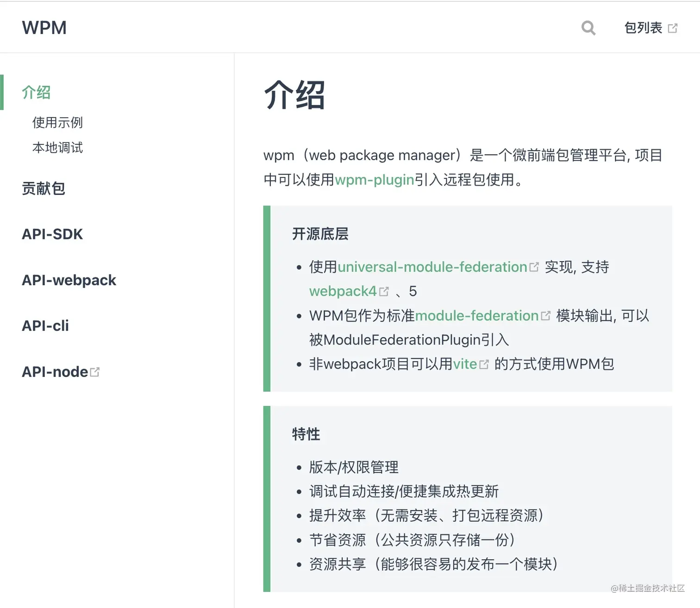Open the API-cli section
700x608 pixels.
coord(45,326)
